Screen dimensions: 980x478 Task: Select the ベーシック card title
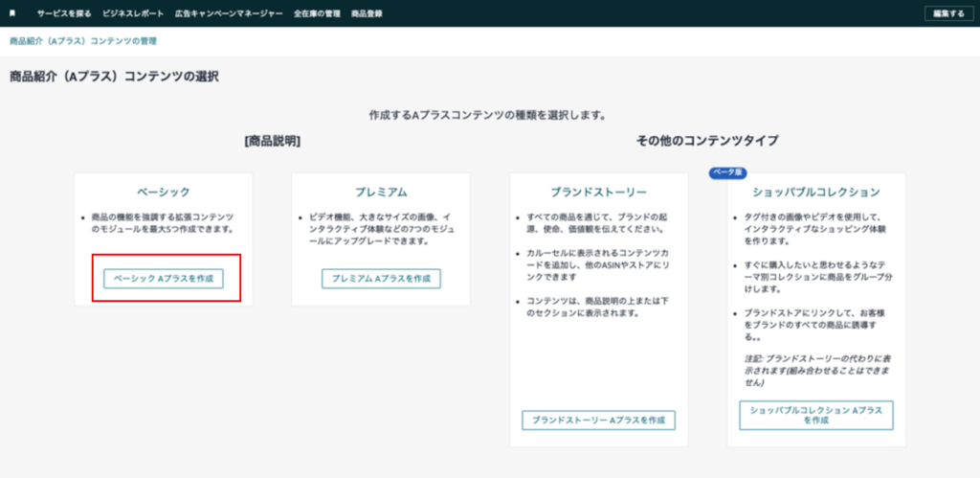(x=164, y=192)
